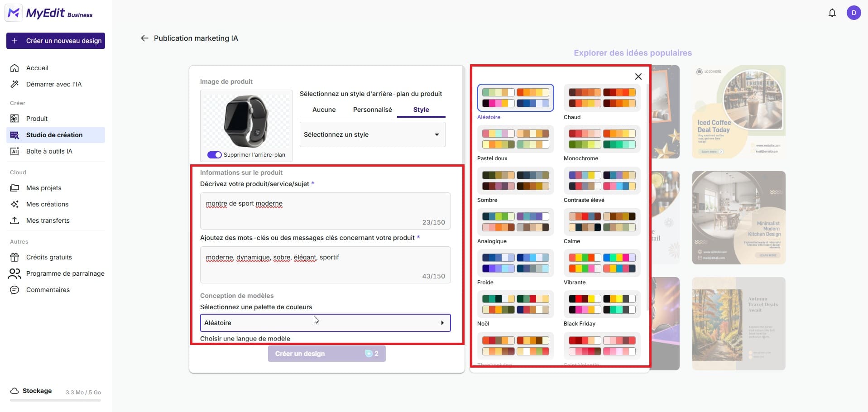The height and width of the screenshot is (412, 868).
Task: Check notifications via the bell icon
Action: tap(832, 13)
